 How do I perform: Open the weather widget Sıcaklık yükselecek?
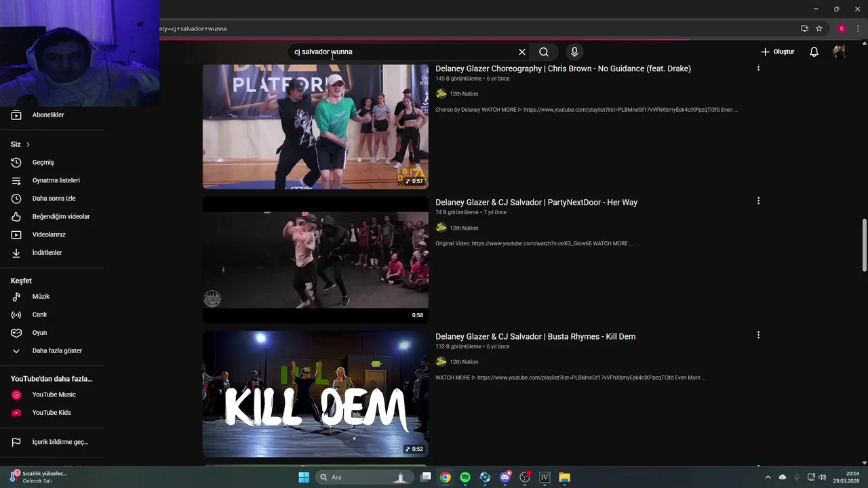(x=41, y=477)
